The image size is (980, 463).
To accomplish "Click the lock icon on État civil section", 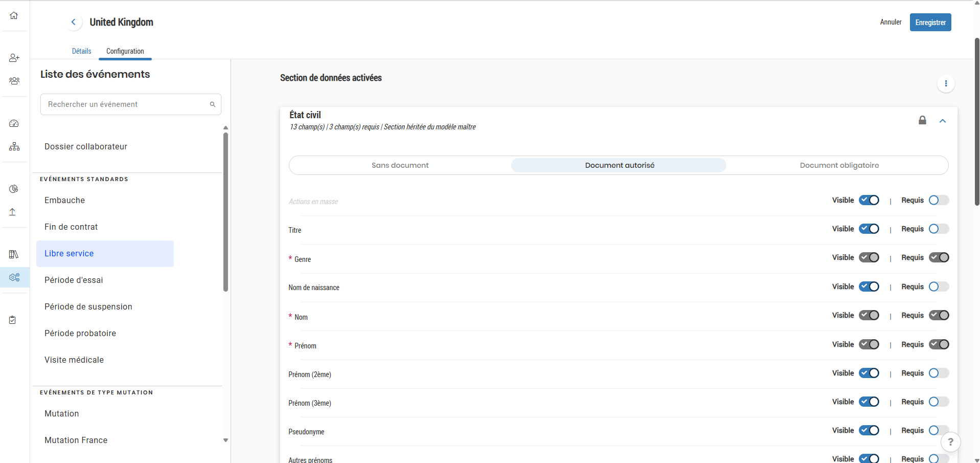I will [923, 120].
